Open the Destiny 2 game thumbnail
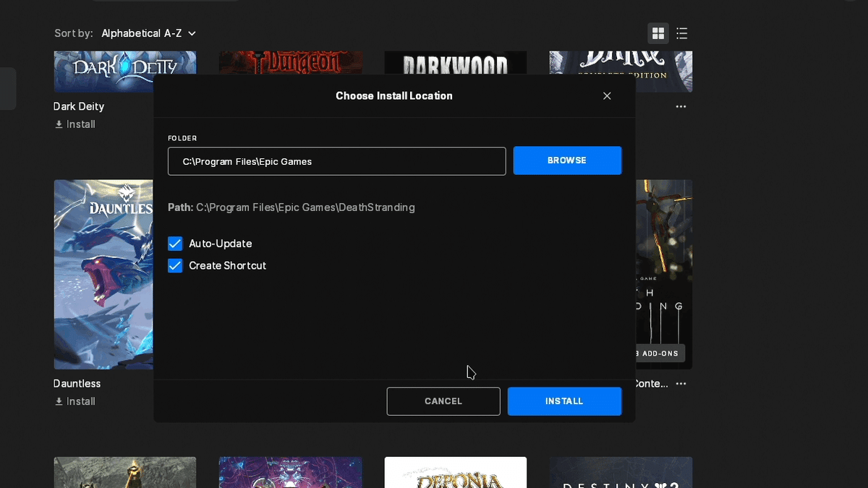Image resolution: width=868 pixels, height=488 pixels. (x=621, y=472)
